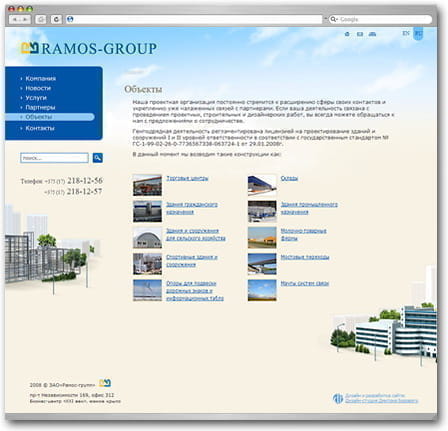Go to the Контакты menu item
Screen dimensions: 448x431
pyautogui.click(x=40, y=128)
